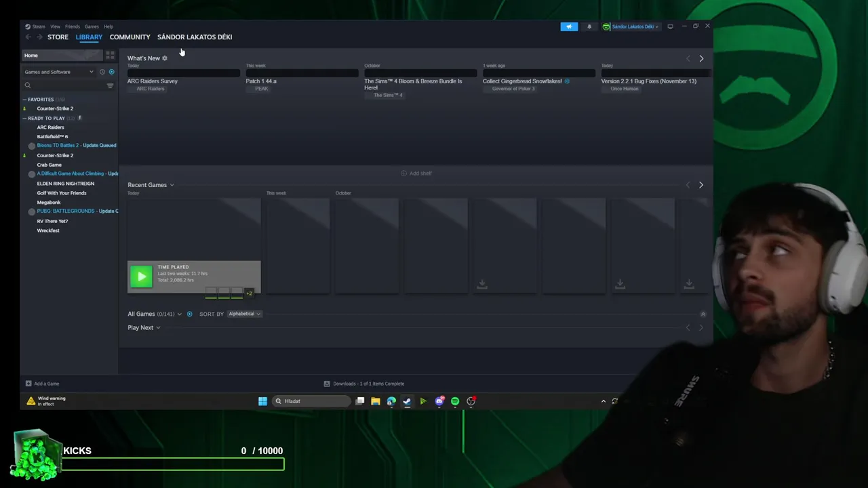Screen dimensions: 868x488
Task: Select Wreckfest in game list
Action: point(48,230)
